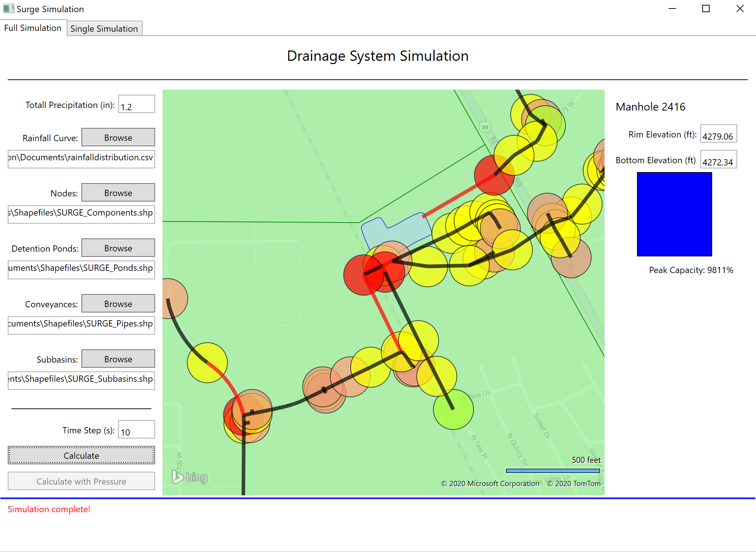This screenshot has height=552, width=756.
Task: Click the Calculate with Pressure button
Action: (81, 481)
